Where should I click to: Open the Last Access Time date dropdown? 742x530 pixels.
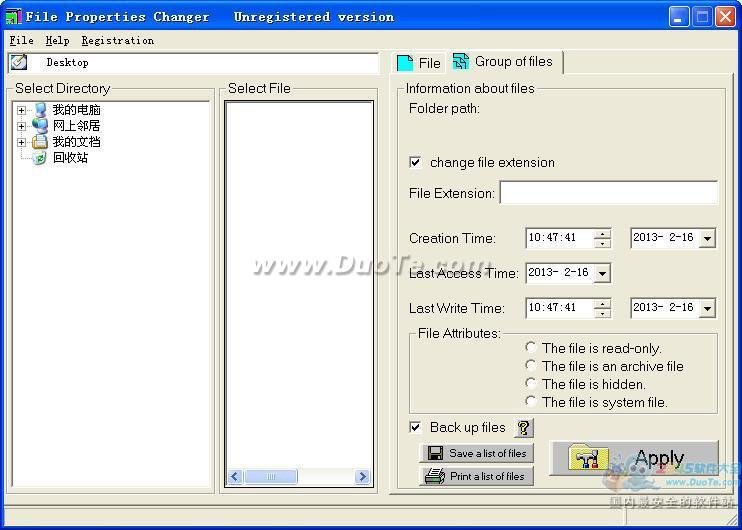[x=602, y=273]
